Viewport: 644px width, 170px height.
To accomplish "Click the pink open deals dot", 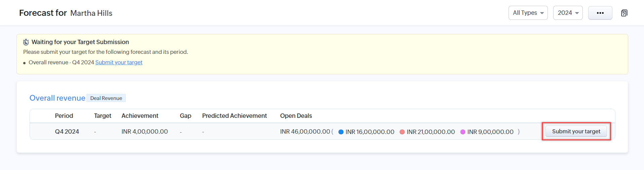I will [x=463, y=132].
